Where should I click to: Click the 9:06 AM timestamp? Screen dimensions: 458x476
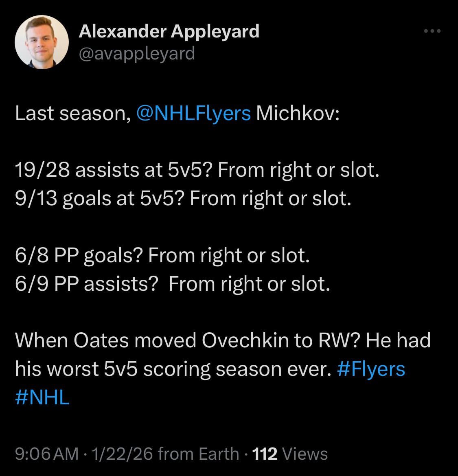[47, 454]
